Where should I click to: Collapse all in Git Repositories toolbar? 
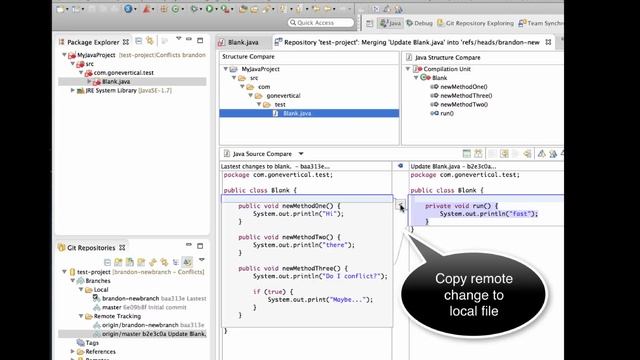[x=107, y=262]
